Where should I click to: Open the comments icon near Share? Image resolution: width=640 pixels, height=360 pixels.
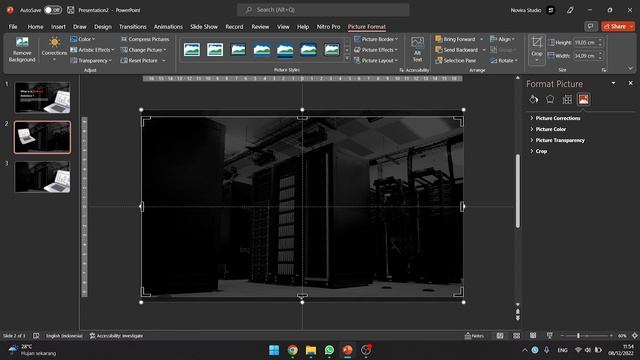[x=590, y=27]
